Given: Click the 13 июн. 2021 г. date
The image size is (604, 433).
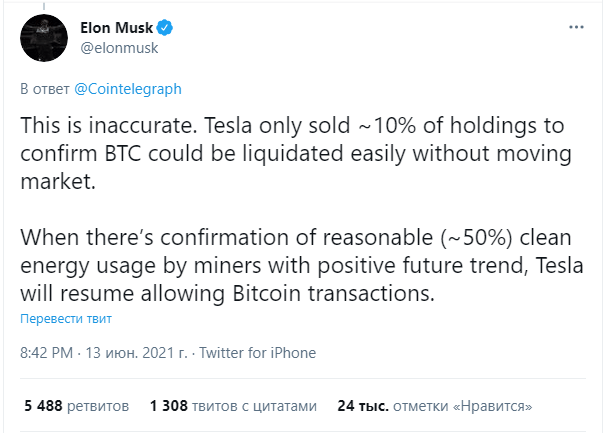Looking at the screenshot, I should 136,353.
